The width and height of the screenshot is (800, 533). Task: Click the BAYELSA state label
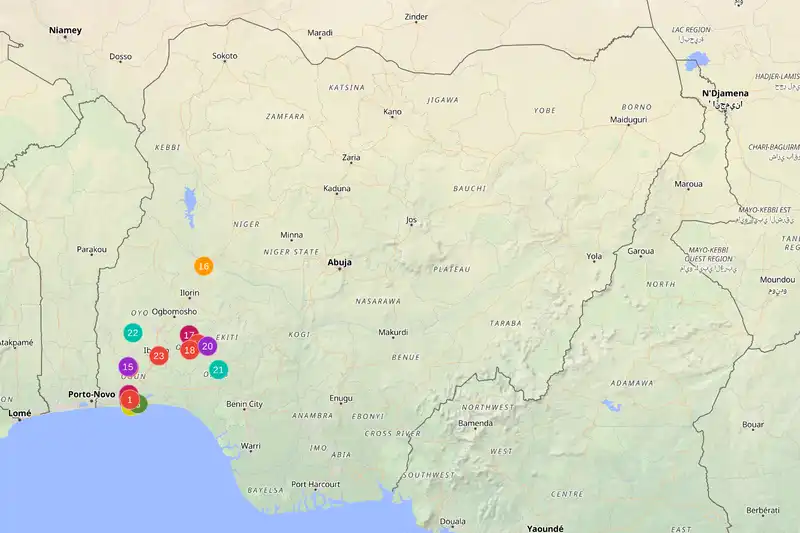(265, 490)
